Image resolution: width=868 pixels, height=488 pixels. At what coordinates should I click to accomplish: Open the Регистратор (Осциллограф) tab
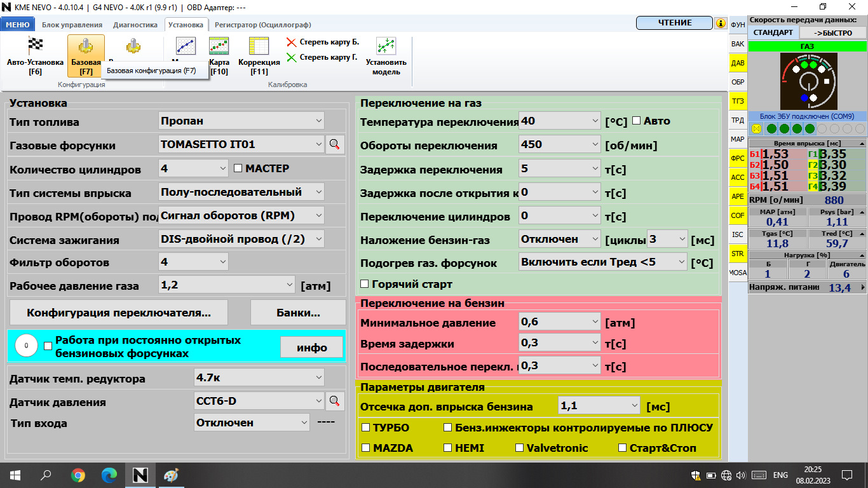(x=262, y=25)
